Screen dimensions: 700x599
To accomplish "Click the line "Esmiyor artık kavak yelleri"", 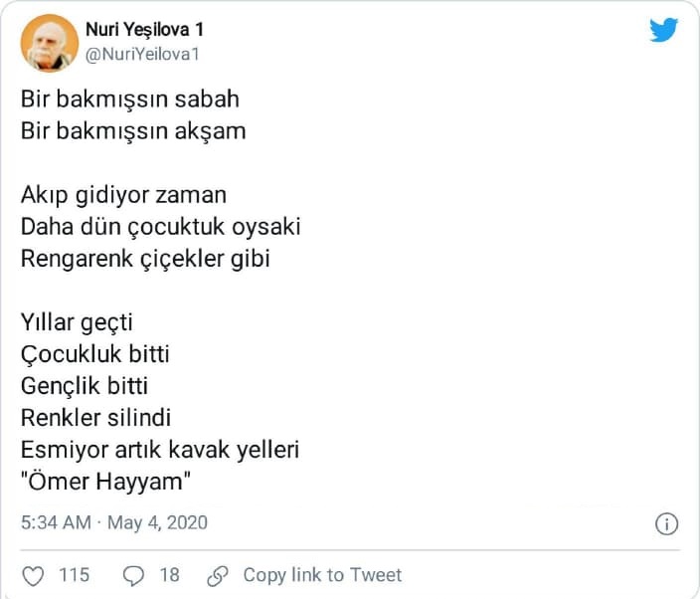I will tap(159, 450).
